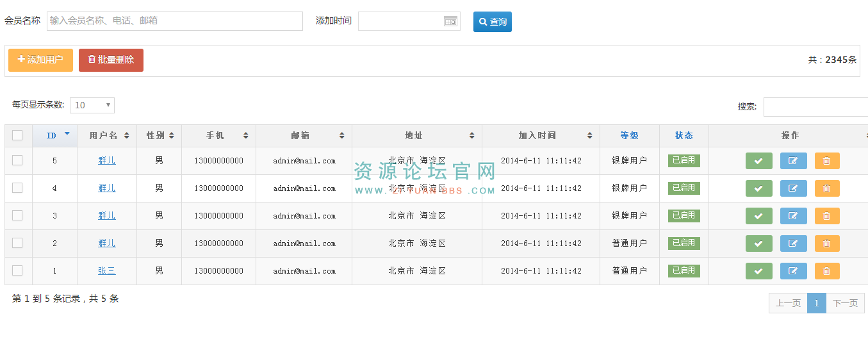Screen dimensions: 868x355
Task: Go to 下一页 next page
Action: (845, 303)
